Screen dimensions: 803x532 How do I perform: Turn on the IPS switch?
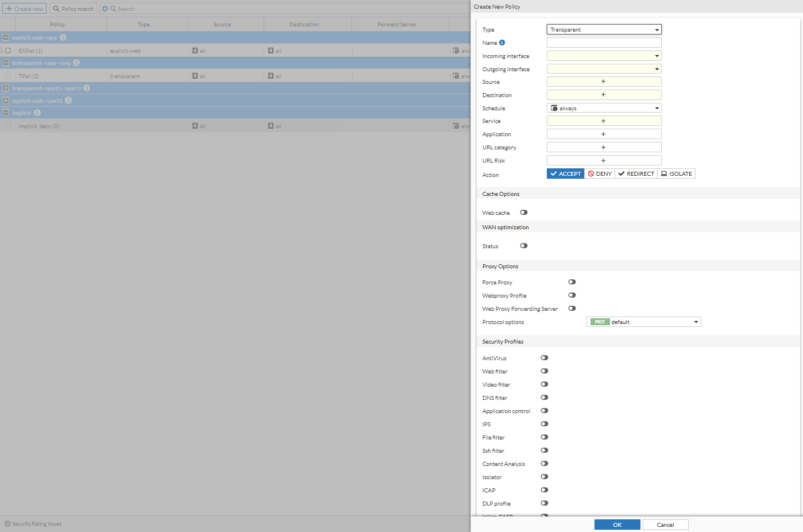point(545,424)
